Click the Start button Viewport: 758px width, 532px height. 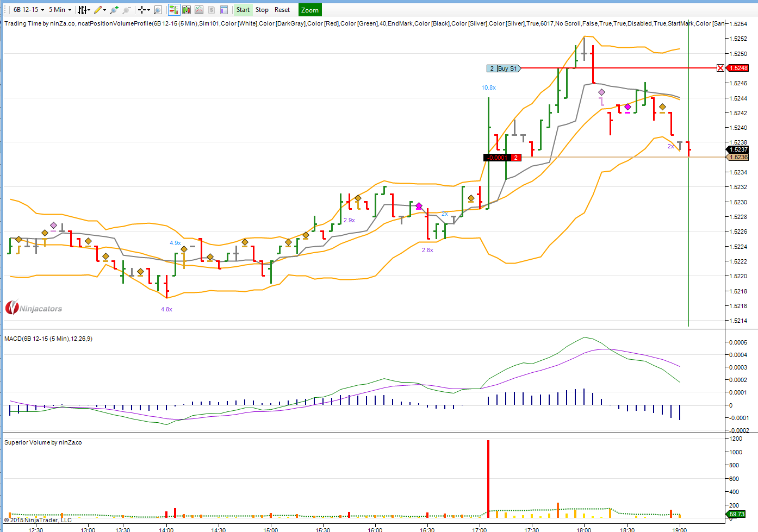(x=243, y=10)
